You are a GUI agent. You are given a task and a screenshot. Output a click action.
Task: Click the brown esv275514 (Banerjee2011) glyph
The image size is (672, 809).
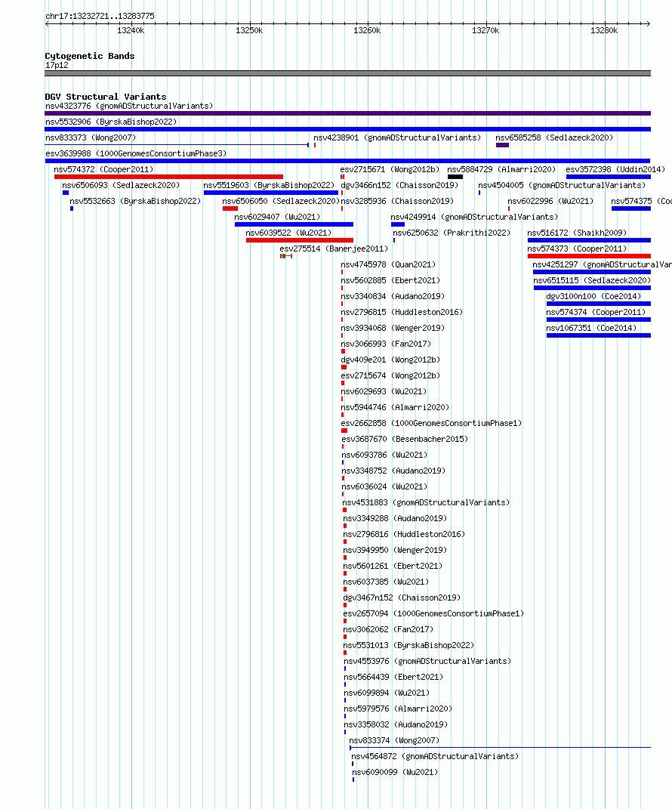click(x=286, y=256)
